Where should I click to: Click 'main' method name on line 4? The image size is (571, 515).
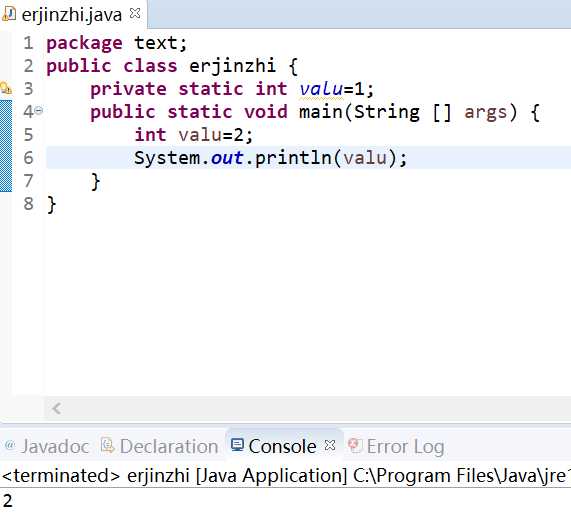pos(321,112)
